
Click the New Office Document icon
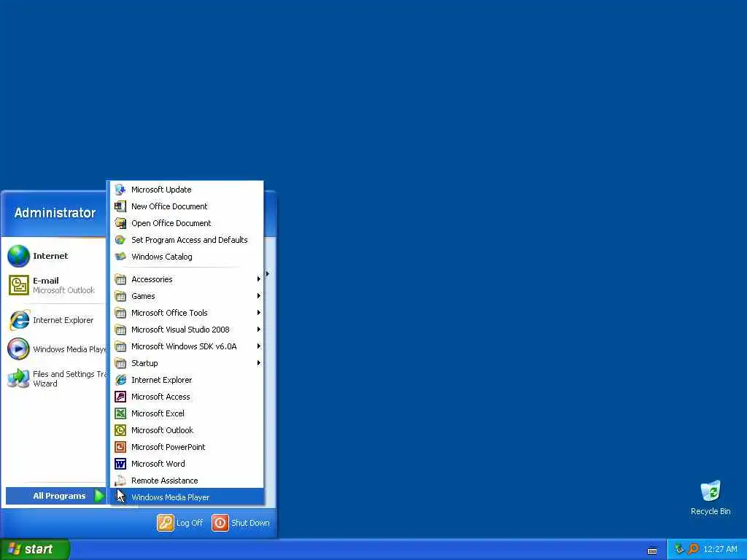[120, 206]
